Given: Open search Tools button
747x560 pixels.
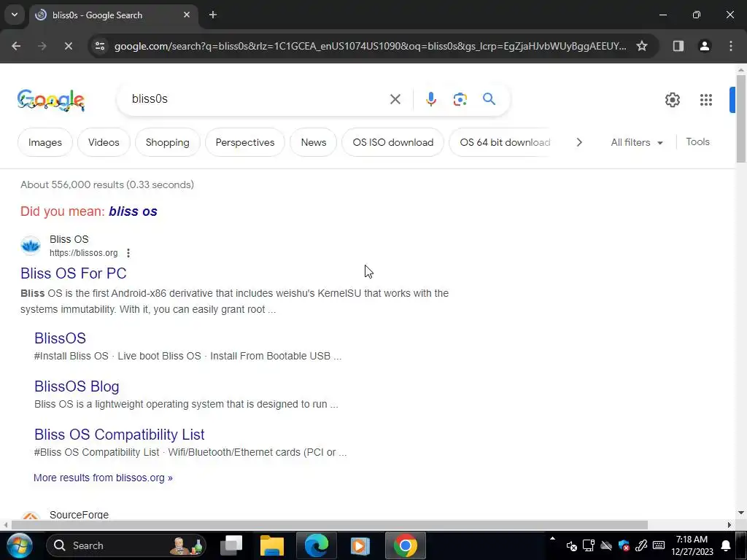Looking at the screenshot, I should point(697,142).
